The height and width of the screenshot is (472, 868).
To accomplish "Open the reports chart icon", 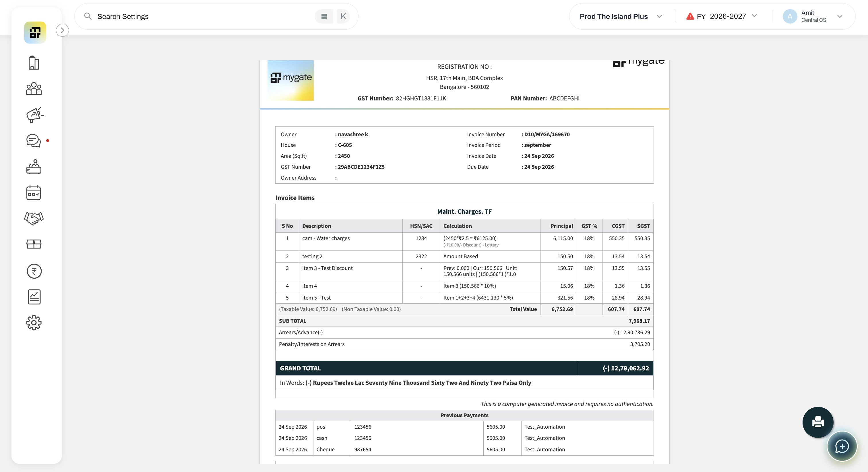I will tap(34, 297).
